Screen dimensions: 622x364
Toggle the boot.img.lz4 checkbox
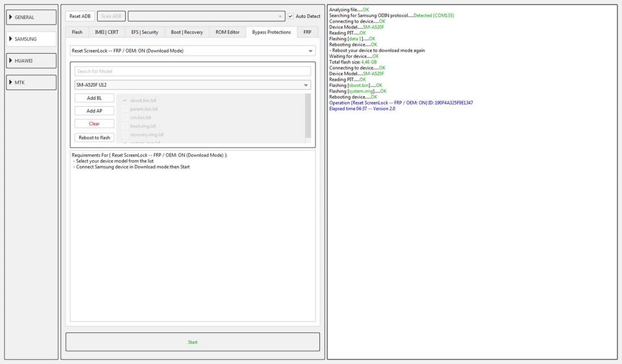point(125,126)
